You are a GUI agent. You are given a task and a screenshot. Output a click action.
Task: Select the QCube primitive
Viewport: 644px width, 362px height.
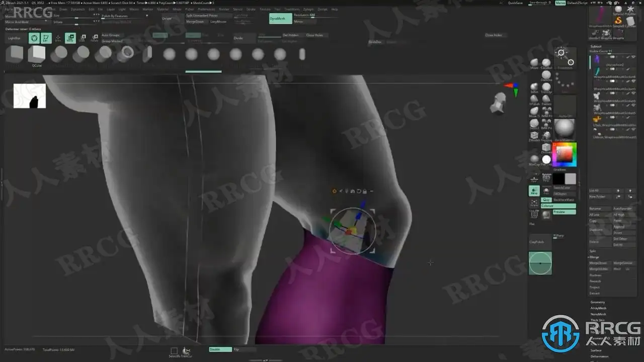37,54
